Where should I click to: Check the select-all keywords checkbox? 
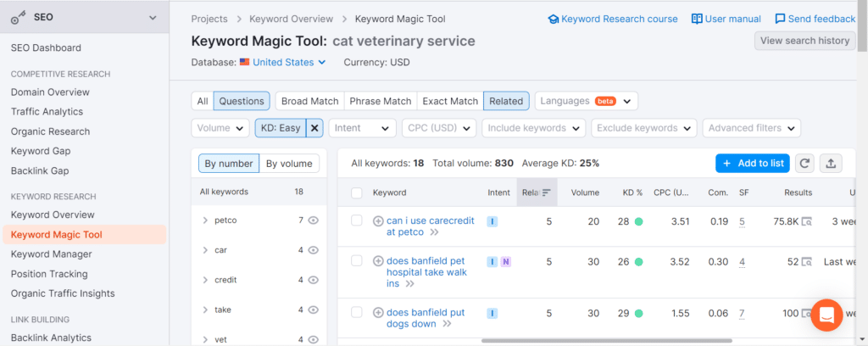click(x=357, y=193)
